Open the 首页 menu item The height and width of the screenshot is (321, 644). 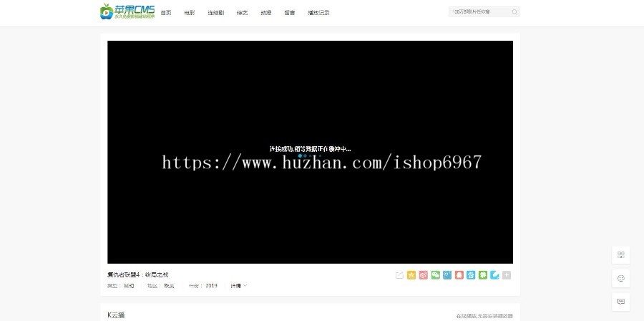pyautogui.click(x=166, y=13)
